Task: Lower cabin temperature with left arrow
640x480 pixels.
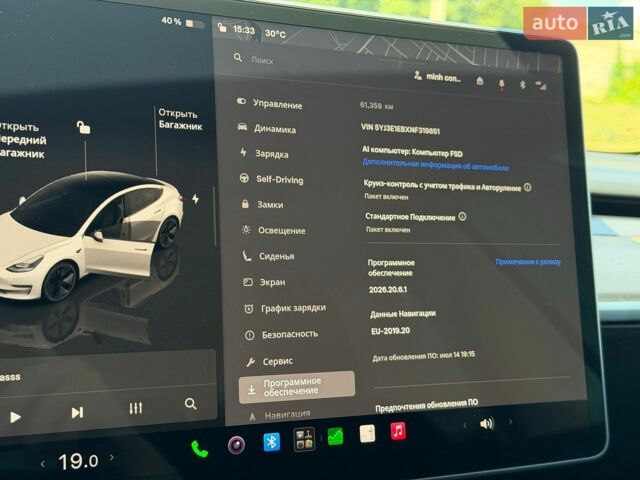Action: [42, 464]
